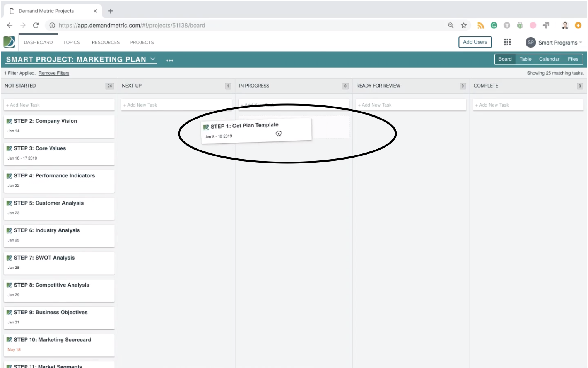Click the Demand Metric logo icon
The width and height of the screenshot is (588, 368).
[9, 42]
